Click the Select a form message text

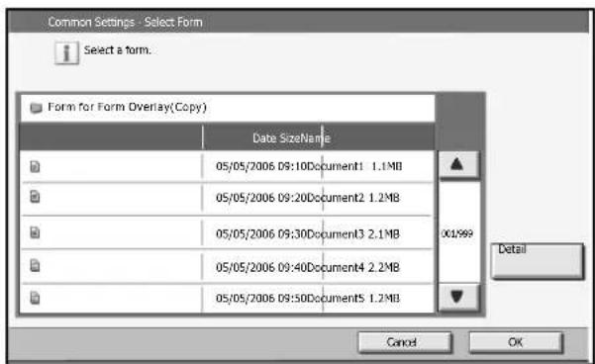click(117, 50)
